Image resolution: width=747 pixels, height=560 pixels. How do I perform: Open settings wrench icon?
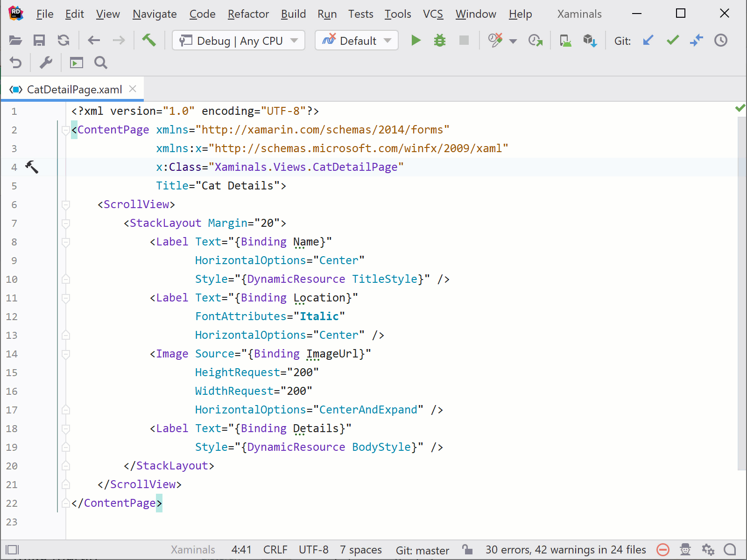point(46,63)
